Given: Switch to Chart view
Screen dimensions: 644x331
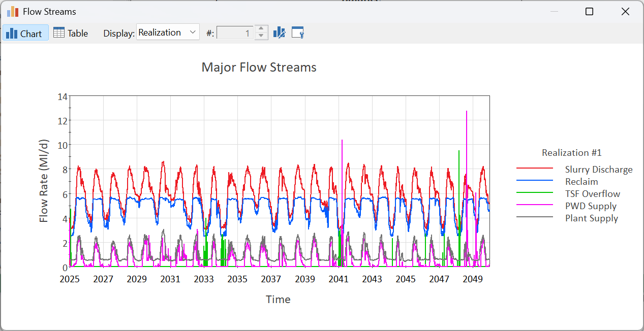Looking at the screenshot, I should 25,33.
